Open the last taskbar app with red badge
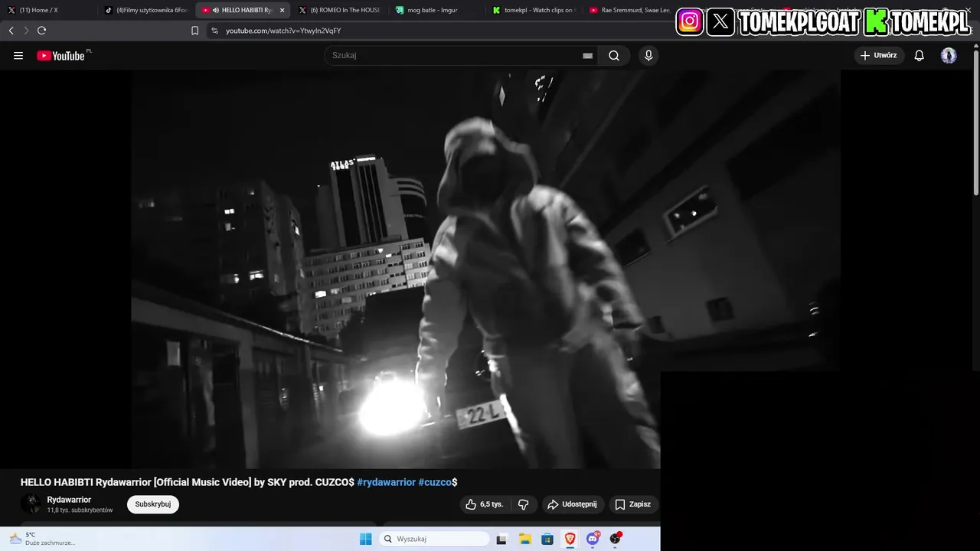980x551 pixels. pos(616,539)
